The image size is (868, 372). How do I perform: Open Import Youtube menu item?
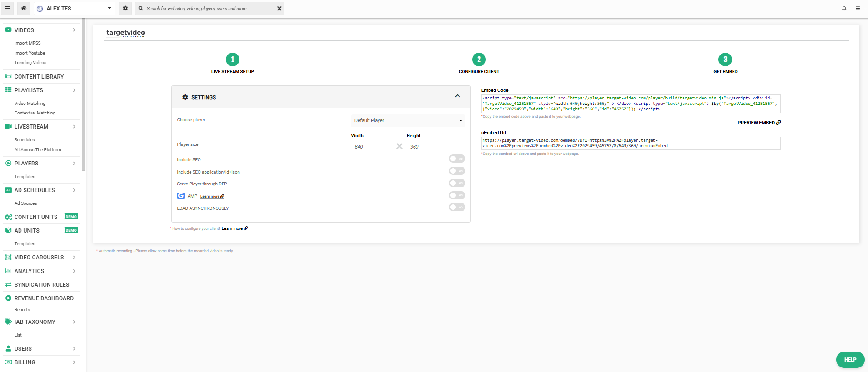click(30, 53)
